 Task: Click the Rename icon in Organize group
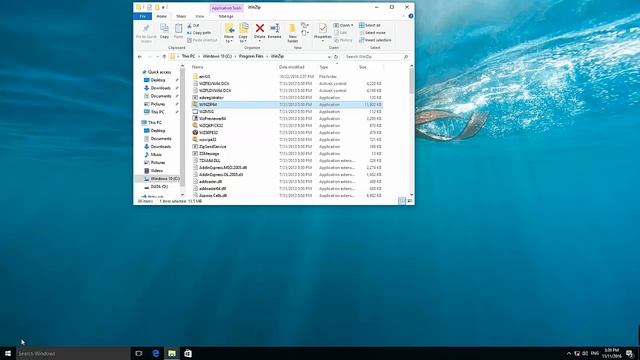pos(275,28)
